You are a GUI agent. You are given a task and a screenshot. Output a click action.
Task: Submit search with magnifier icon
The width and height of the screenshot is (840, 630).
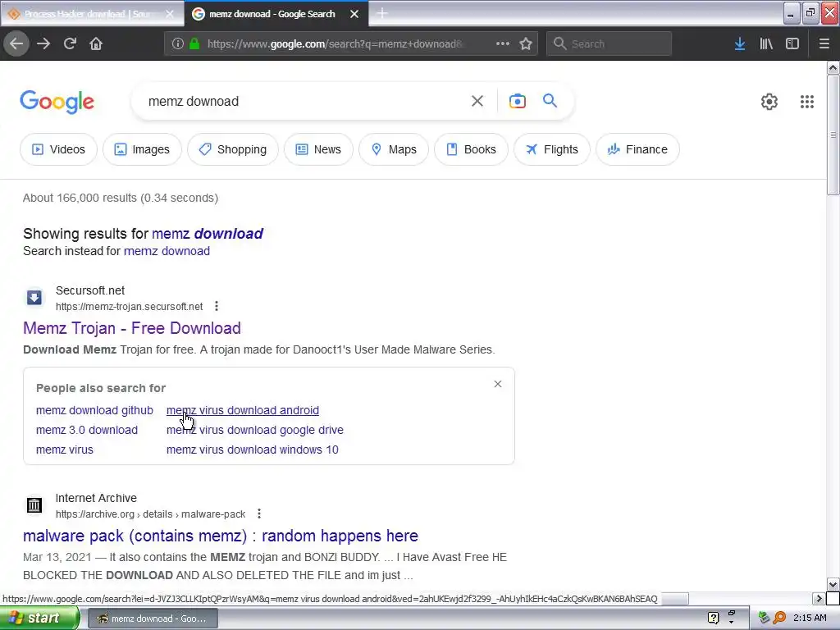tap(550, 101)
